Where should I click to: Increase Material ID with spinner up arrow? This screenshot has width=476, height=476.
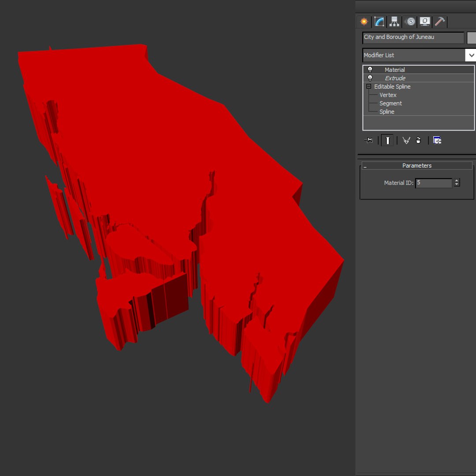click(457, 181)
